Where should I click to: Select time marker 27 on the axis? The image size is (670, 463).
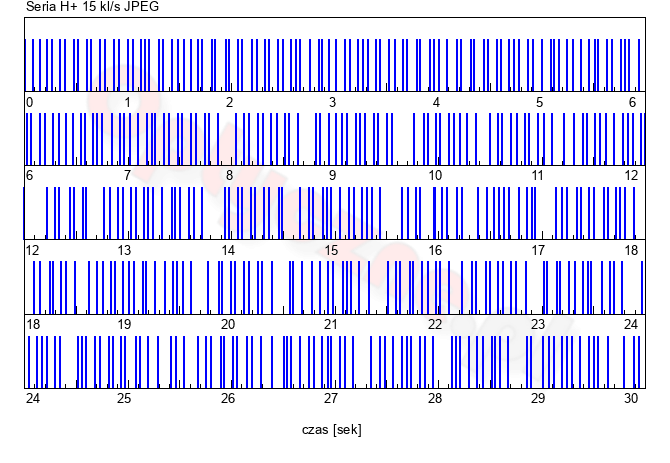pos(331,398)
